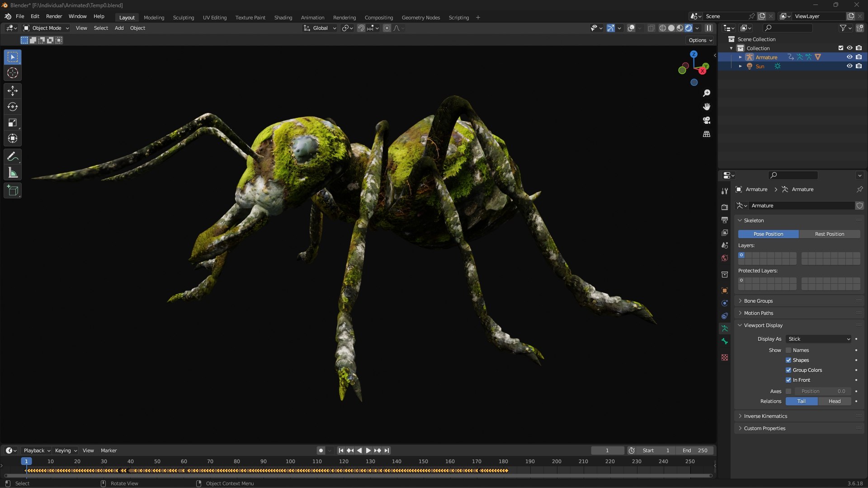Open the timeline Keying popover
Screen dimensions: 868x488
(x=66, y=450)
